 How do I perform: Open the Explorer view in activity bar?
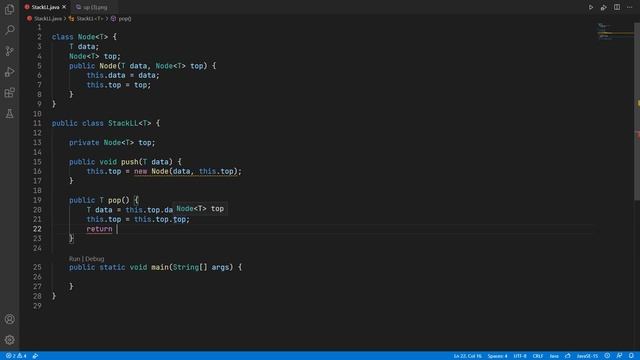coord(9,9)
